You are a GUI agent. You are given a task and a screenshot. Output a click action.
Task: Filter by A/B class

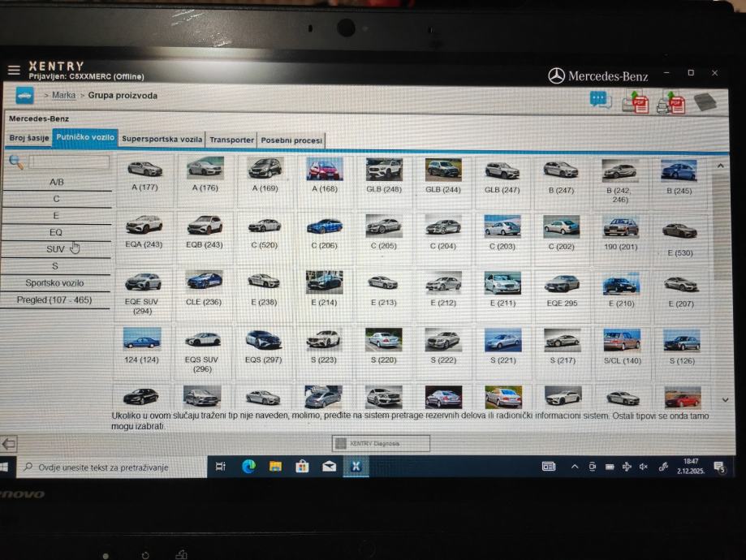(x=57, y=183)
